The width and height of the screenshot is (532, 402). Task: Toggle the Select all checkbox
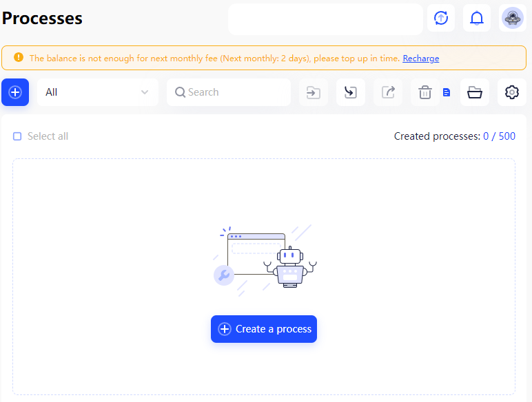tap(17, 136)
